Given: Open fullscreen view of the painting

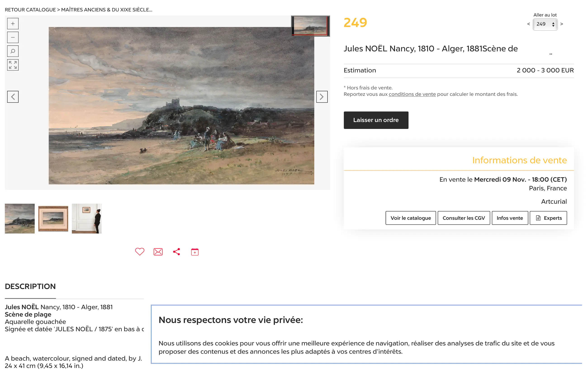Looking at the screenshot, I should click(13, 65).
